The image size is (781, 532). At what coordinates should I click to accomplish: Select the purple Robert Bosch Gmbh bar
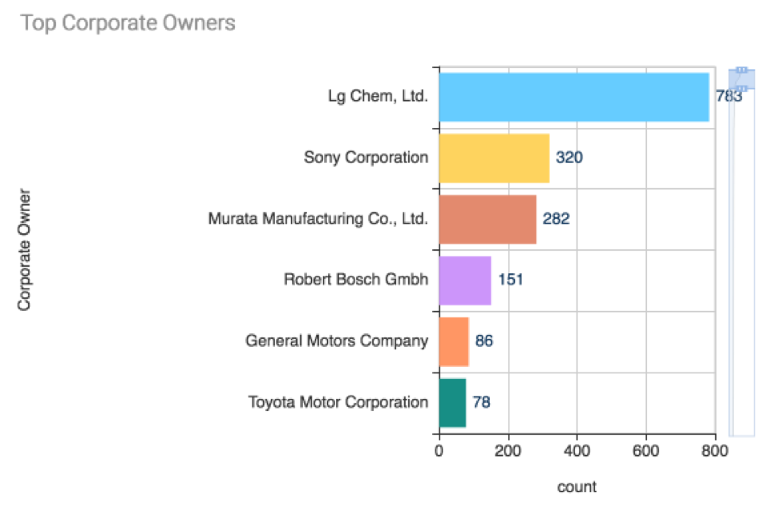click(x=464, y=280)
